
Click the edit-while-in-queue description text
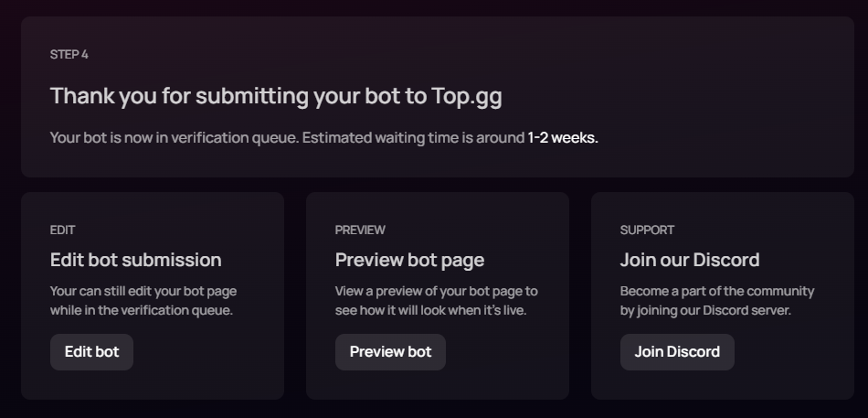143,301
